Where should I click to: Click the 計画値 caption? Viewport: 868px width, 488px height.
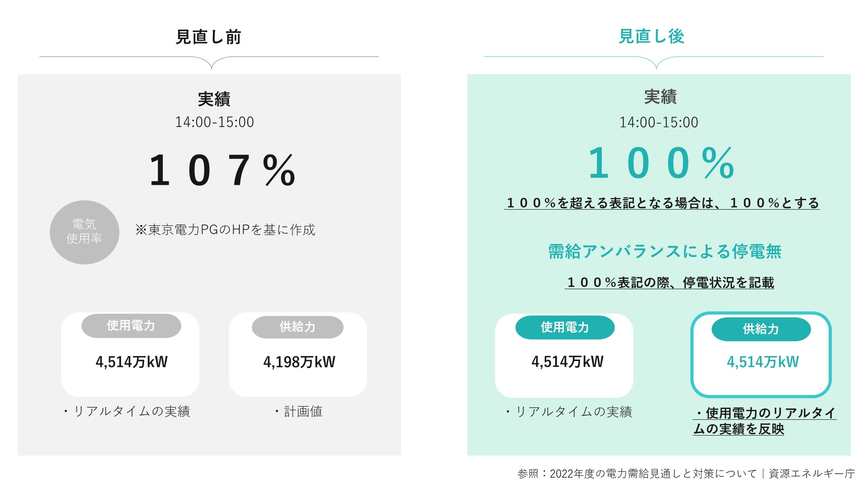tap(298, 412)
